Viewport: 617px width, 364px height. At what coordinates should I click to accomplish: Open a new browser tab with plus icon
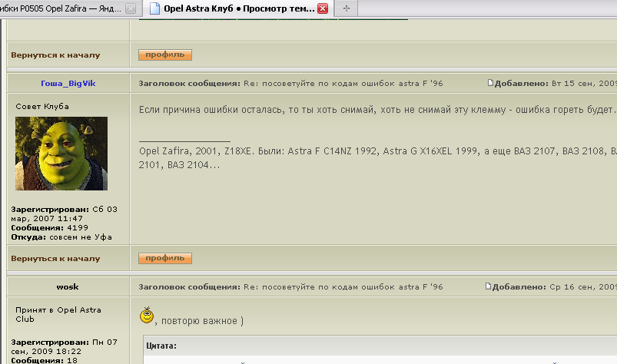(x=347, y=8)
